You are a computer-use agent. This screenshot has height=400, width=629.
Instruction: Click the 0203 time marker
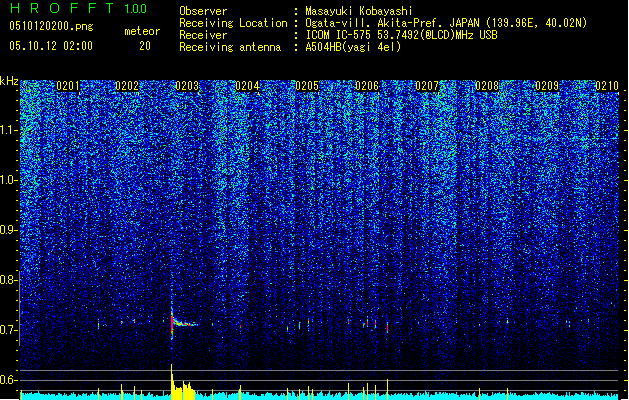click(187, 86)
